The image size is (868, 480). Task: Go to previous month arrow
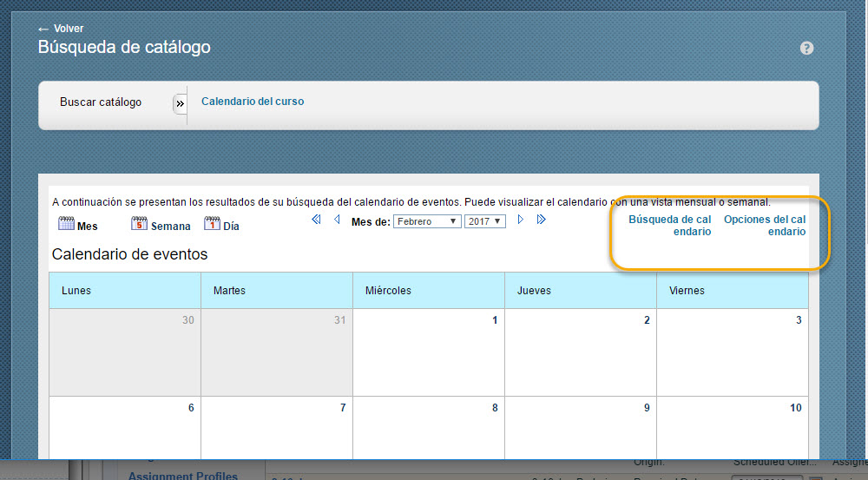coord(337,220)
